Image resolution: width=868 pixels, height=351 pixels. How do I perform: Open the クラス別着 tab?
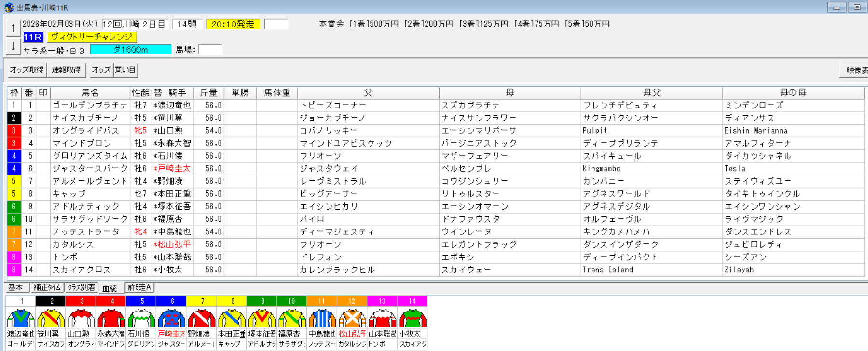[x=81, y=288]
